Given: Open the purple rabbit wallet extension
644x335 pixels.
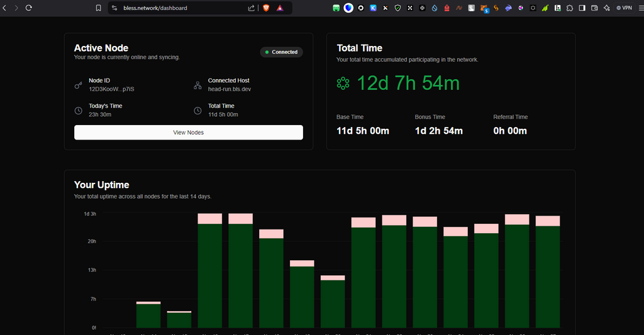Looking at the screenshot, I should point(508,8).
